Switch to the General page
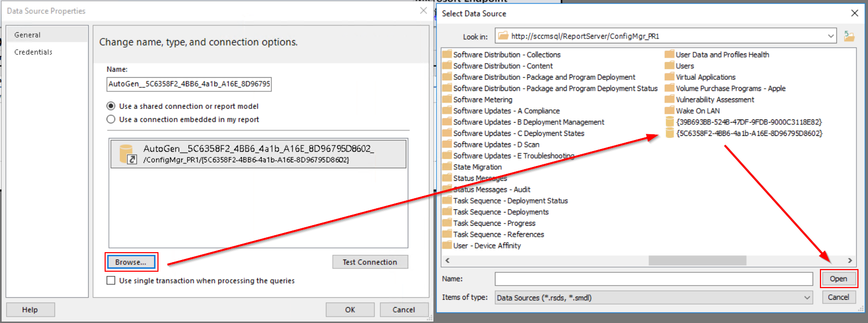This screenshot has width=868, height=323. pos(27,35)
